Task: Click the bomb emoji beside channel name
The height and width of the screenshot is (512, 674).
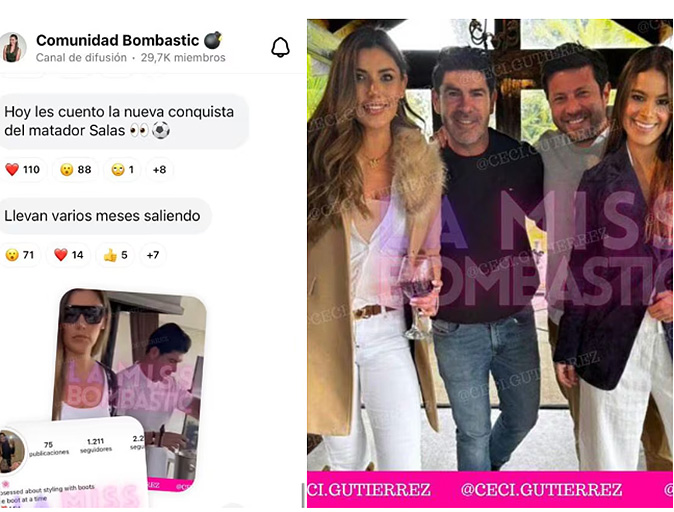Action: click(212, 40)
